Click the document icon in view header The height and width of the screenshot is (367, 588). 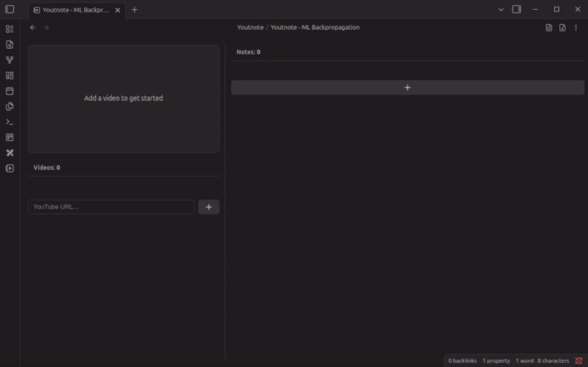548,27
